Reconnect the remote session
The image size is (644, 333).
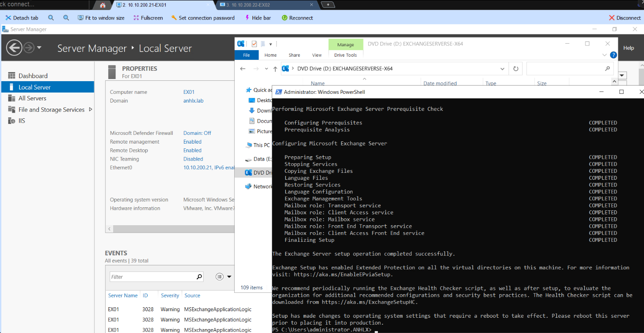pos(298,18)
